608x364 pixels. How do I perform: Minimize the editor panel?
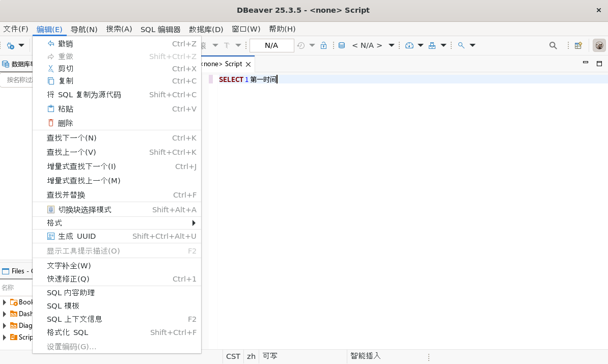point(586,63)
